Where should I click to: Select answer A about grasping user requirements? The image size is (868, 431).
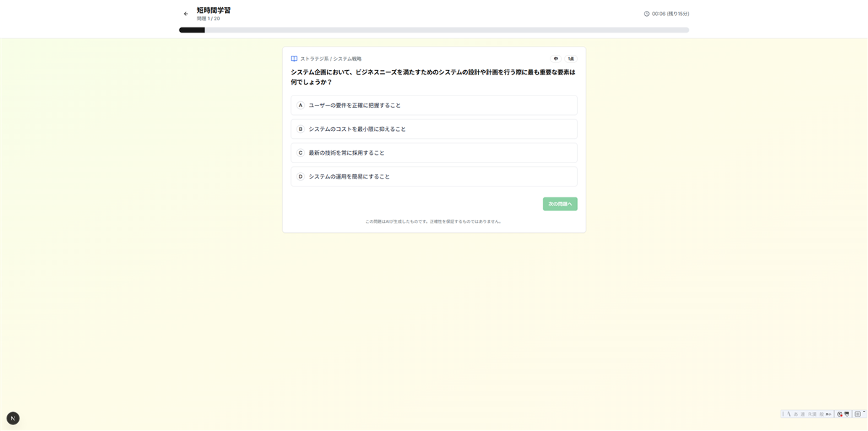(x=433, y=105)
